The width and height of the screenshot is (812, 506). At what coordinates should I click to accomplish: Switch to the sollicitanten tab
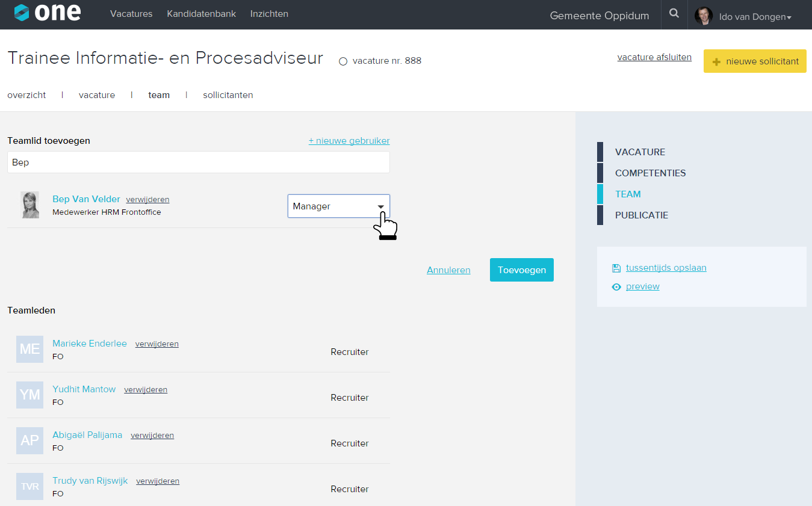point(228,95)
